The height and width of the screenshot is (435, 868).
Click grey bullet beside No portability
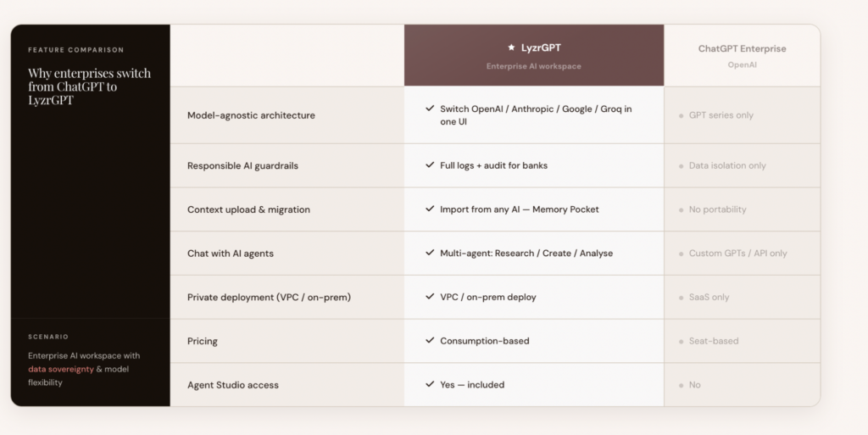(x=681, y=210)
